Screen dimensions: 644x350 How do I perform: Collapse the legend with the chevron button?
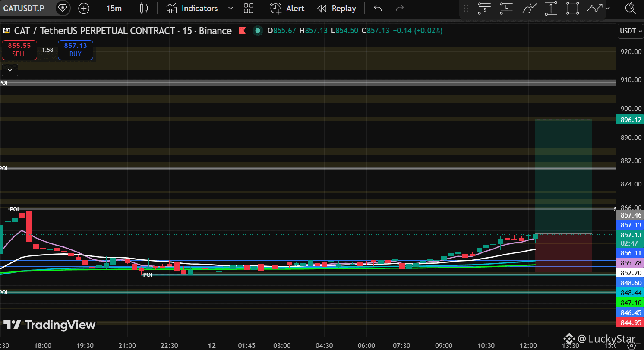(x=10, y=69)
